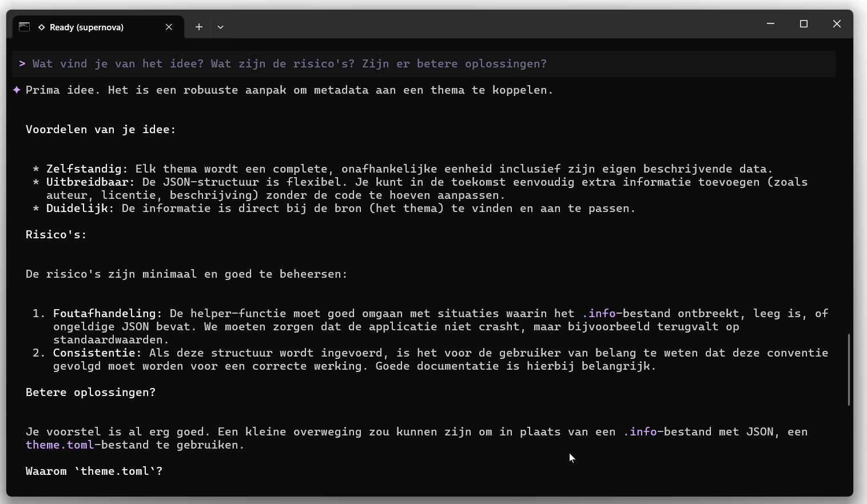Image resolution: width=867 pixels, height=504 pixels.
Task: Minimize the terminal window
Action: 770,24
